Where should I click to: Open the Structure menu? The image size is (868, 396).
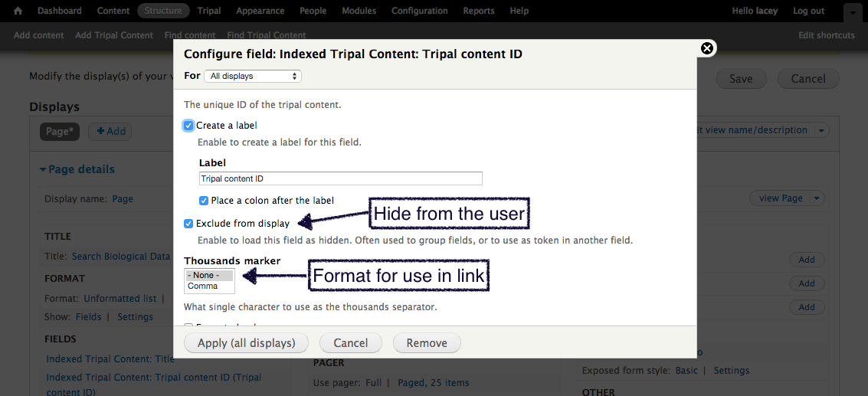(163, 11)
